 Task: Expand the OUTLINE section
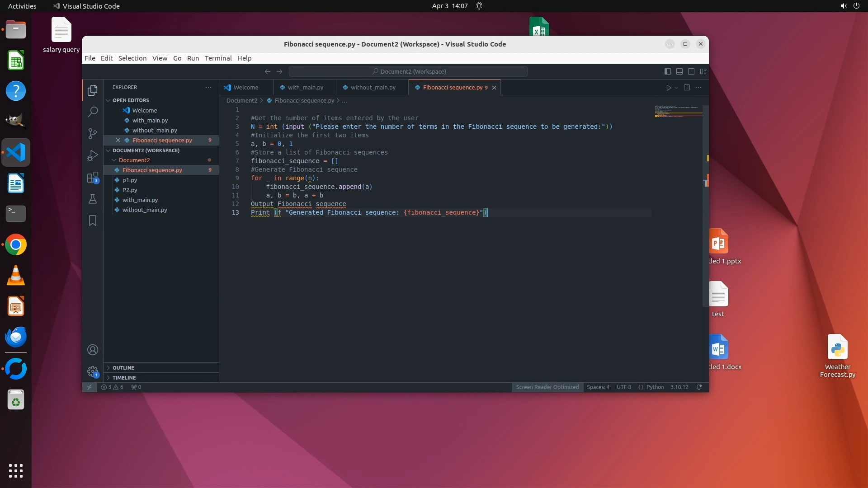123,368
